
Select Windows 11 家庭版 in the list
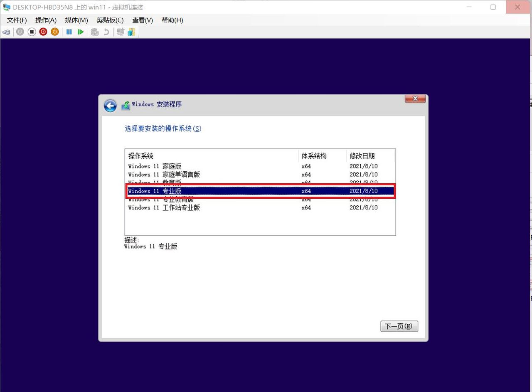260,166
